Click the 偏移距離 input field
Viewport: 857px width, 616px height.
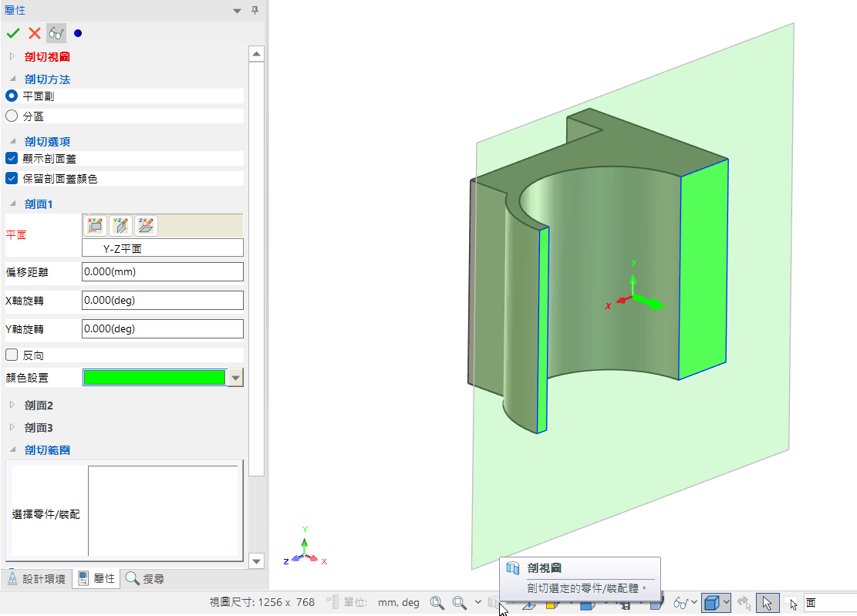[x=162, y=271]
